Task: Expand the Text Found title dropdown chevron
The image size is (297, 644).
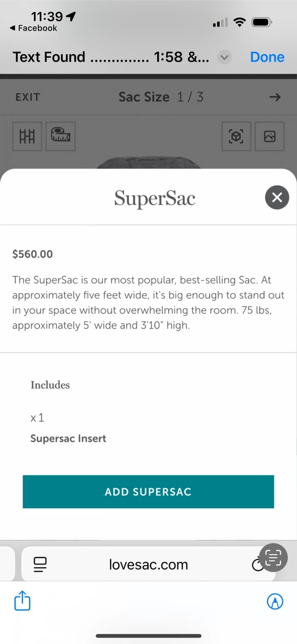Action: tap(225, 57)
